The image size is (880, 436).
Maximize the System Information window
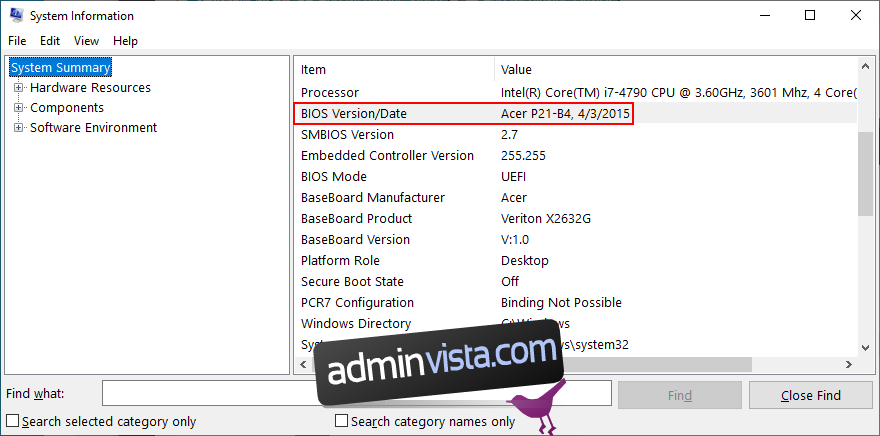810,16
